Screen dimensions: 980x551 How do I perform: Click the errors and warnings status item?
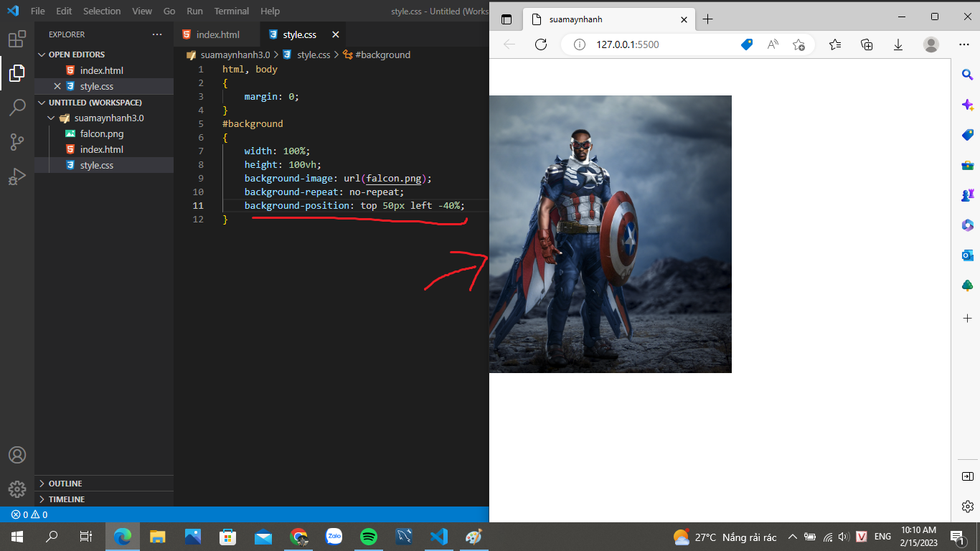click(29, 514)
